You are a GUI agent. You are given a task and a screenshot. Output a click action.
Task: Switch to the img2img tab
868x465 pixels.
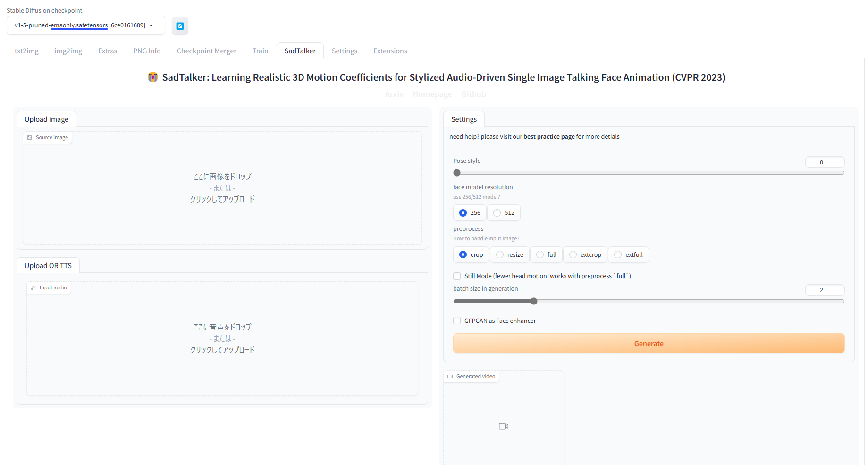[x=68, y=51]
